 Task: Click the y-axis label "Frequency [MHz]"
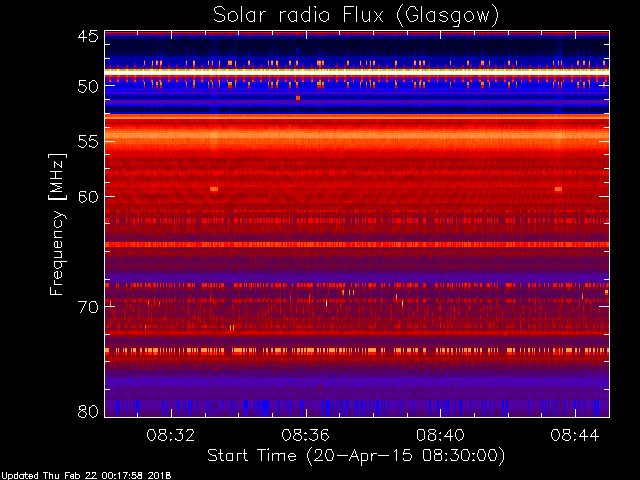click(x=57, y=224)
